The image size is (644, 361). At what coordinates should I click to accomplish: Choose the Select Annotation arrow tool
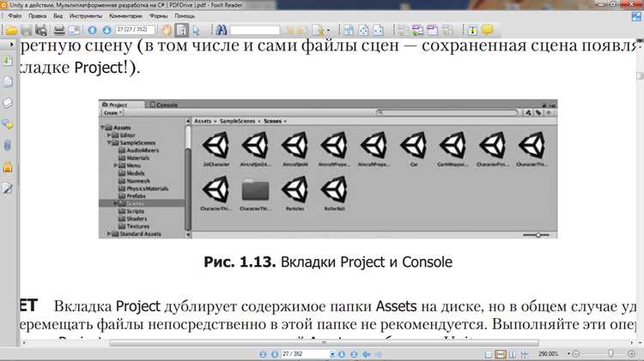point(196,30)
